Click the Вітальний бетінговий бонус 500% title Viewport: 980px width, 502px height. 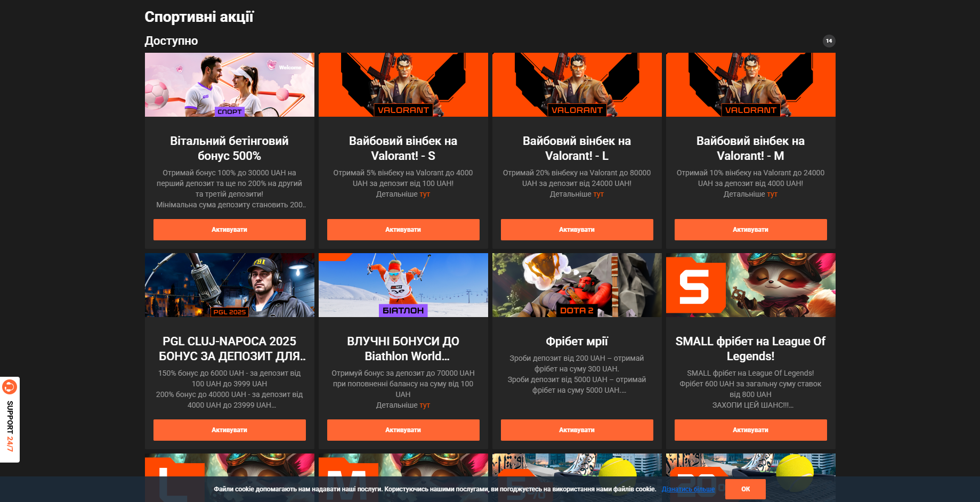(229, 148)
